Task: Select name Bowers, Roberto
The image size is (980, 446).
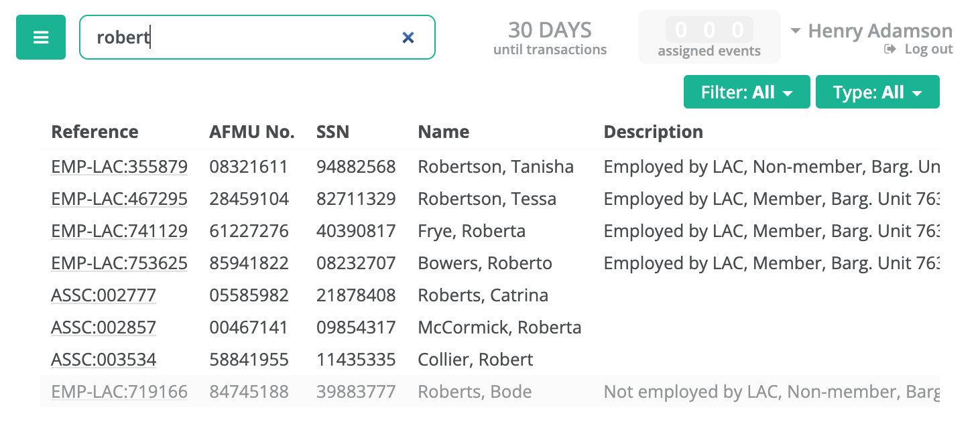Action: 485,263
